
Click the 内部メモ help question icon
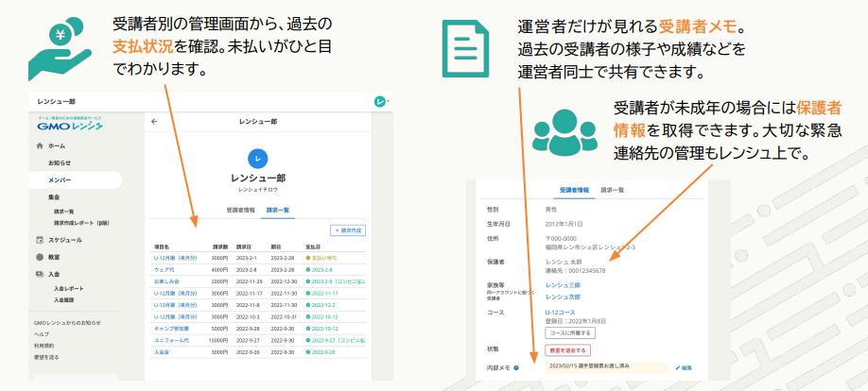click(516, 367)
